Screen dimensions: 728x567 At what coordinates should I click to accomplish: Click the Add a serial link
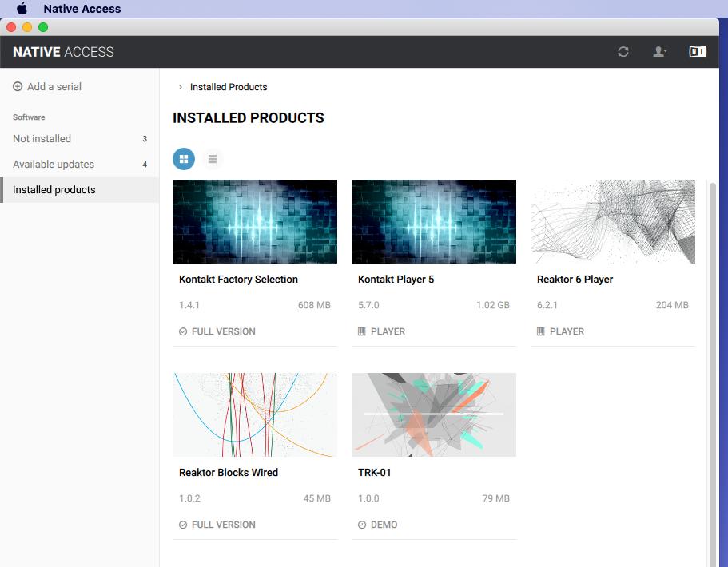coord(54,86)
